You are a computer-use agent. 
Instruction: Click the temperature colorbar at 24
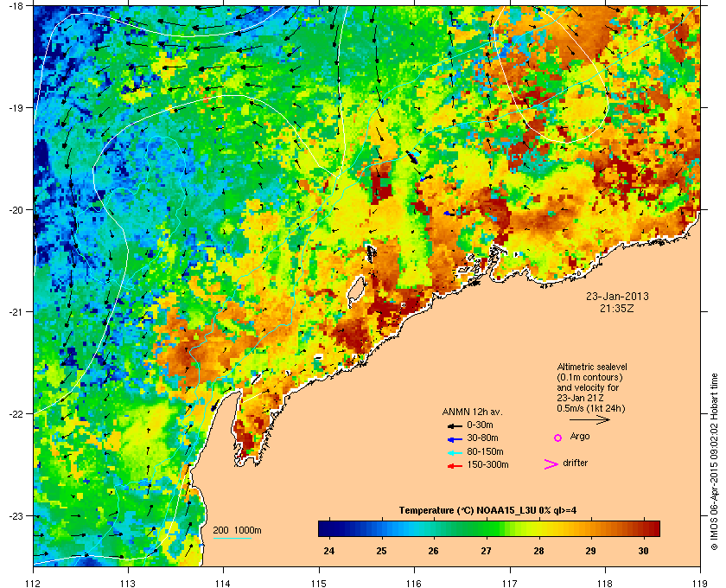tap(329, 528)
